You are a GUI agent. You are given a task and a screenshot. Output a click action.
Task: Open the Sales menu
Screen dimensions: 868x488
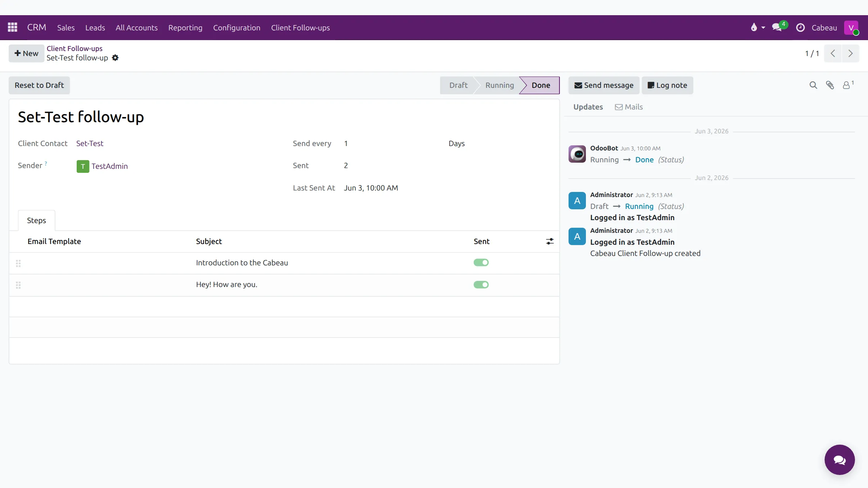pyautogui.click(x=66, y=27)
